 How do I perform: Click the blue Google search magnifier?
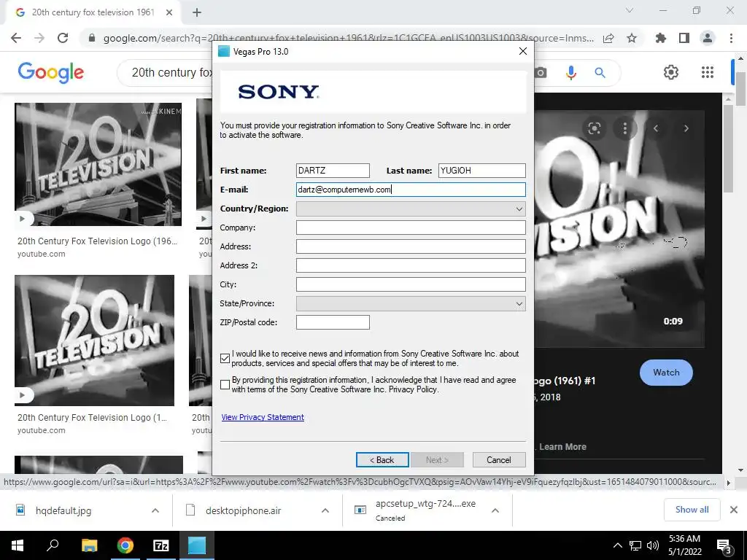tap(600, 72)
